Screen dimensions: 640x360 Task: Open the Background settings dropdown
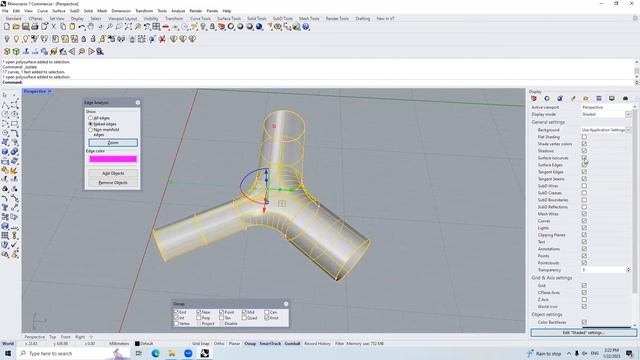coord(628,130)
